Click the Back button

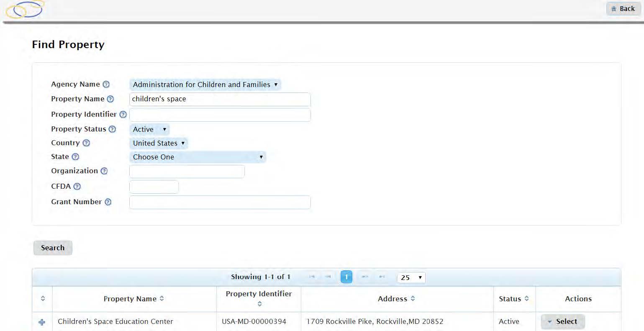pos(623,9)
